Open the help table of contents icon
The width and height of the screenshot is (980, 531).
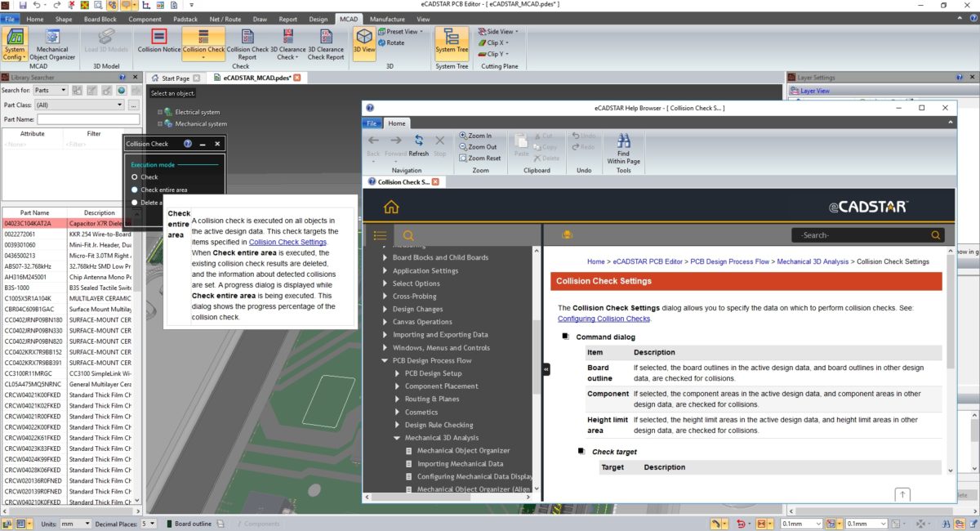point(380,235)
